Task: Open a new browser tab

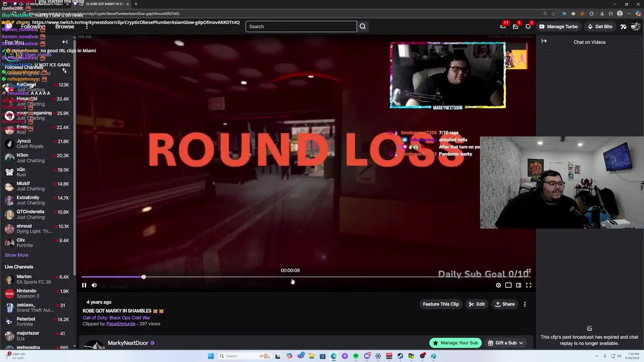Action: click(x=136, y=4)
